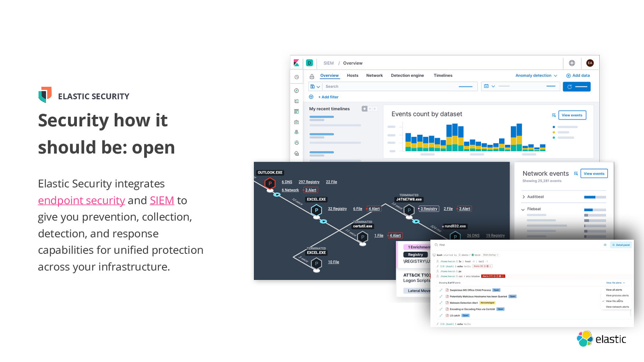Choose View process alerts menu option
The height and width of the screenshot is (362, 644).
click(617, 295)
